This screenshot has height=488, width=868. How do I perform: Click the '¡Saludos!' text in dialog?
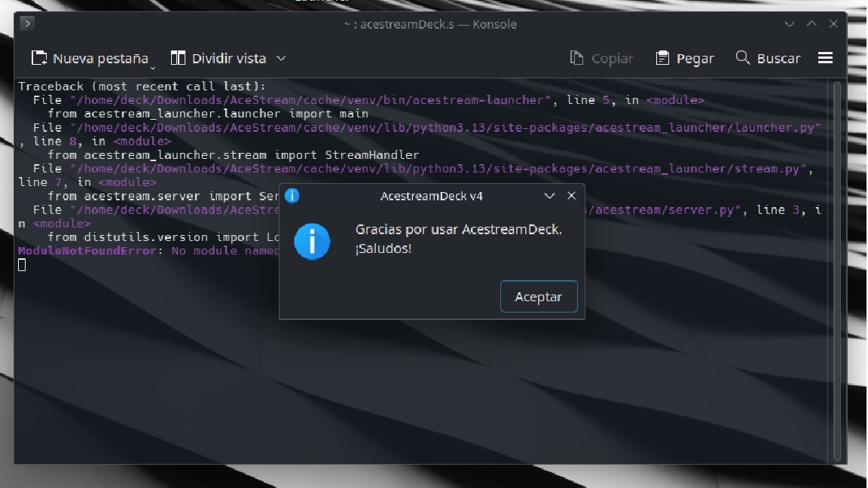pyautogui.click(x=384, y=249)
